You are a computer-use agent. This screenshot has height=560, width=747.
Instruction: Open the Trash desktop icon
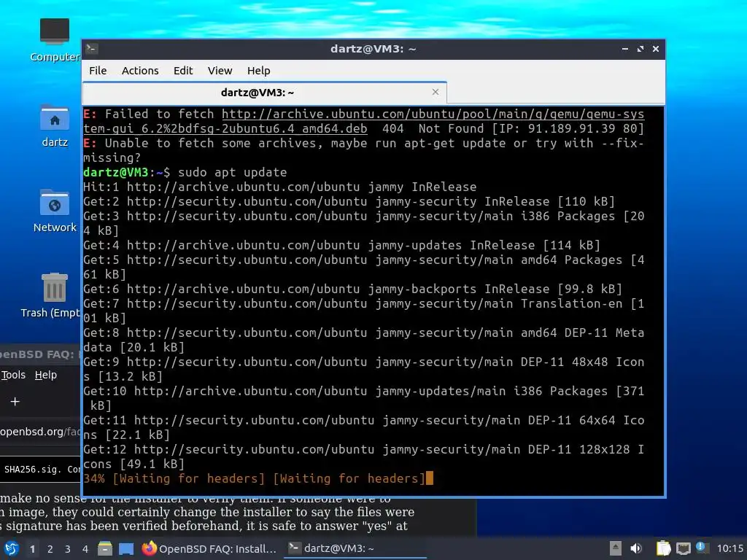point(51,296)
